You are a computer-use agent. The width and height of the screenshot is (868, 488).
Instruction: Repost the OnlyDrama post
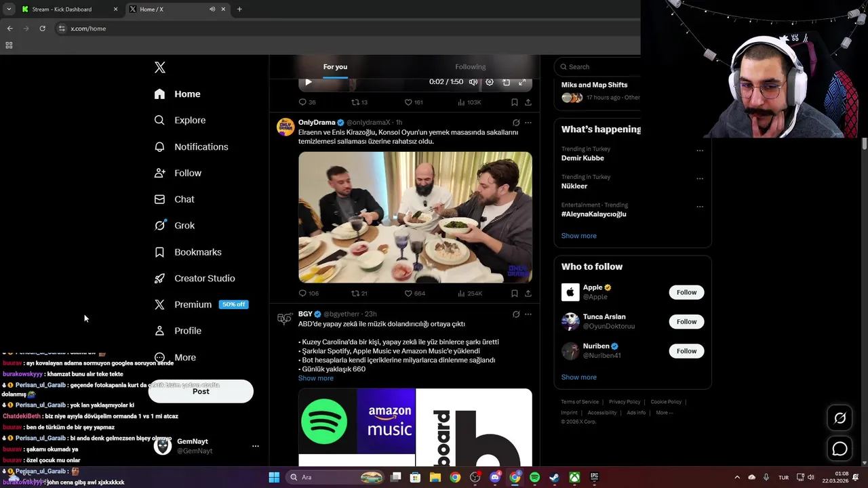click(359, 293)
